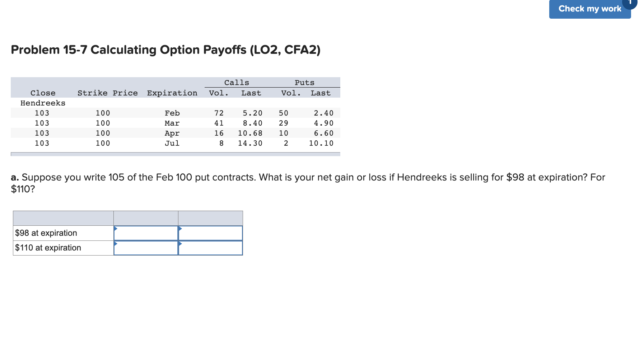Click the scrollbar below the options table
The height and width of the screenshot is (351, 644).
176,154
